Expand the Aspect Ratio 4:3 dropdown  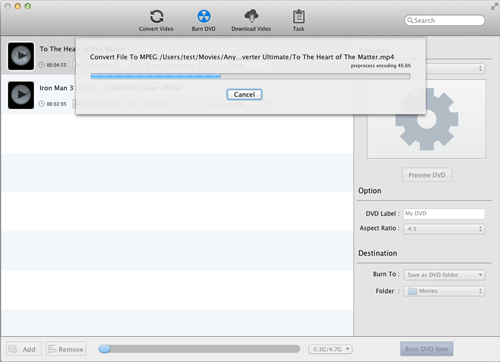click(x=444, y=229)
